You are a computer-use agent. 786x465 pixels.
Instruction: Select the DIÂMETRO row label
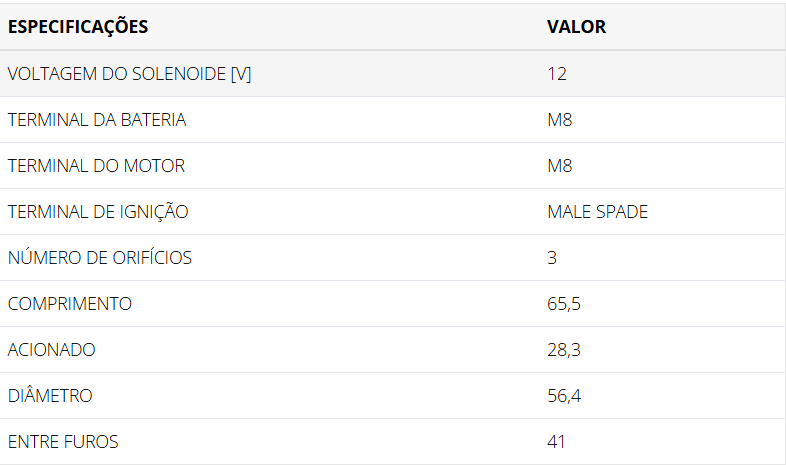(50, 396)
